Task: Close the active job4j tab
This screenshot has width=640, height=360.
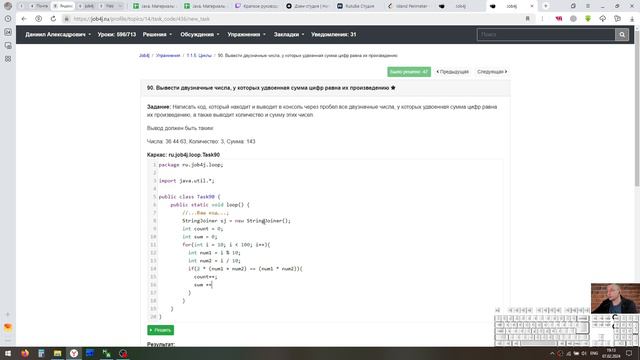Action: pos(531,6)
